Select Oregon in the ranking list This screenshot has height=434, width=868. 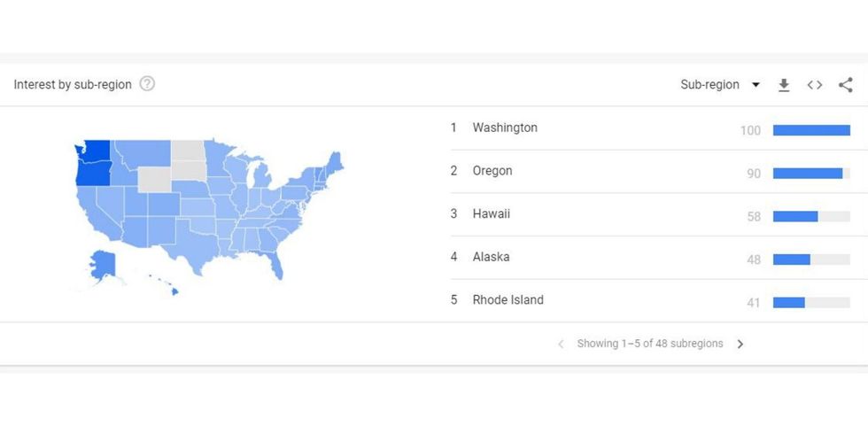click(492, 171)
